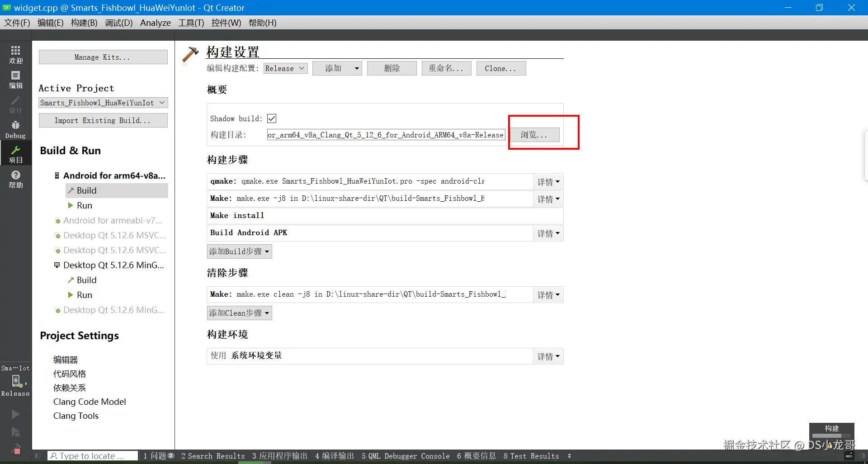The image size is (868, 464).
Task: Switch to the Design (设计) mode
Action: 16,104
